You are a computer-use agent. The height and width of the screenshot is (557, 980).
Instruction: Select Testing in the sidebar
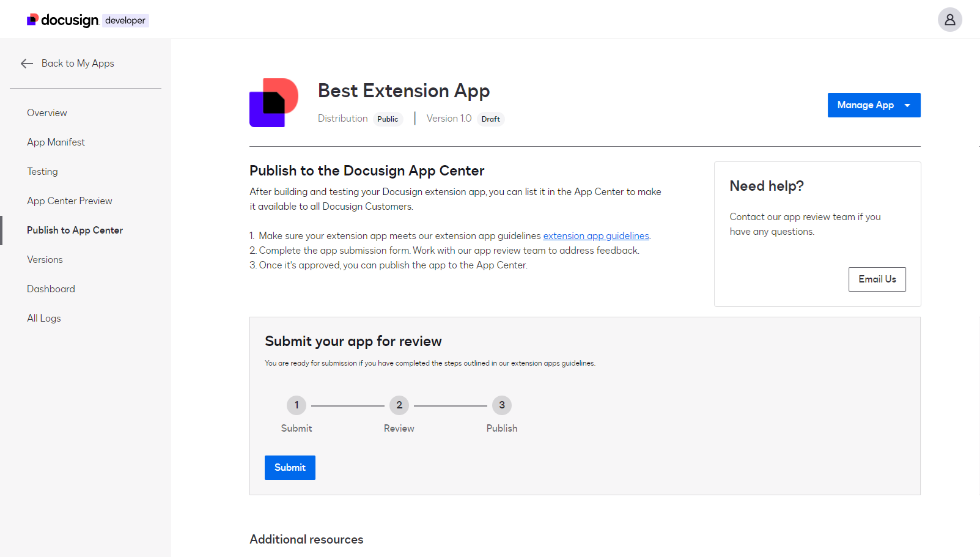(x=42, y=171)
